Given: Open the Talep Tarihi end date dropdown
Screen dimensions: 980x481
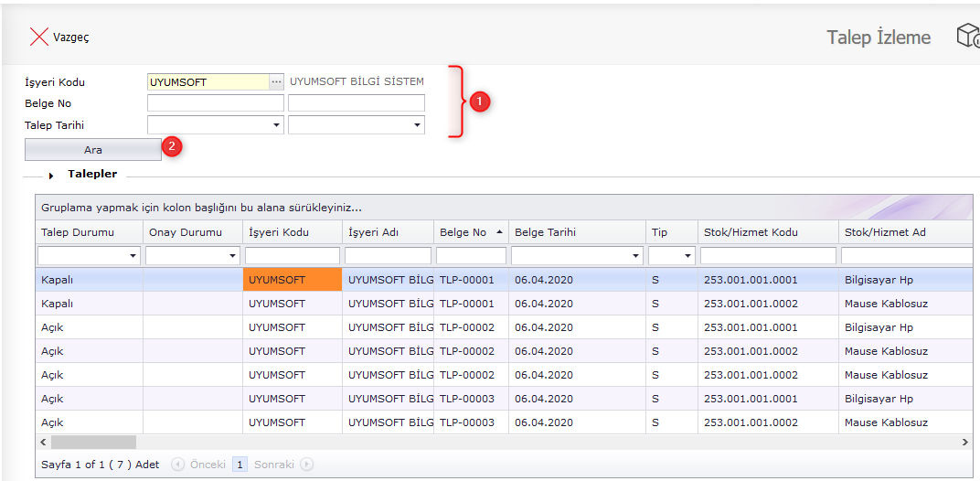Looking at the screenshot, I should pyautogui.click(x=417, y=125).
